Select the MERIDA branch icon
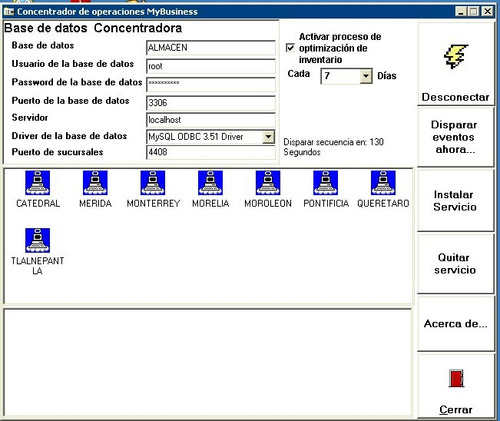The width and height of the screenshot is (500, 421). [95, 183]
